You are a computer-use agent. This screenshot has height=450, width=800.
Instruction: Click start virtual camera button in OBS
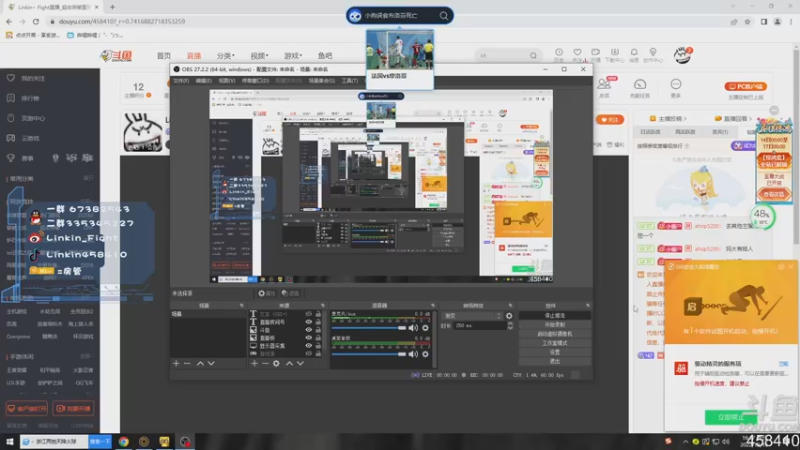(x=555, y=334)
